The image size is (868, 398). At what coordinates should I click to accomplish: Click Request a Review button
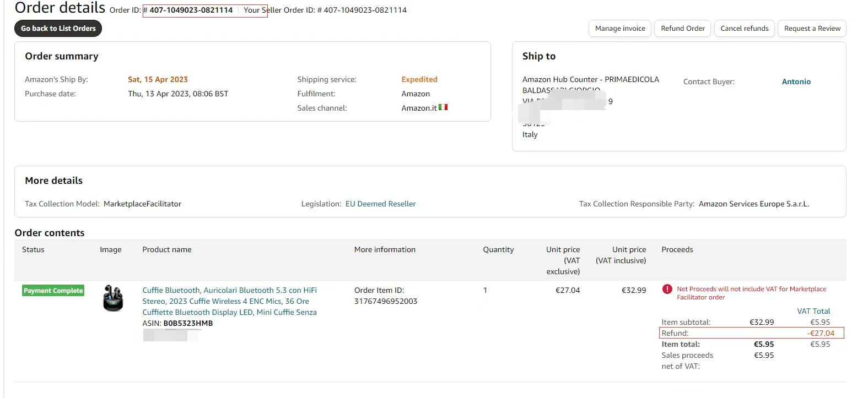[x=812, y=29]
